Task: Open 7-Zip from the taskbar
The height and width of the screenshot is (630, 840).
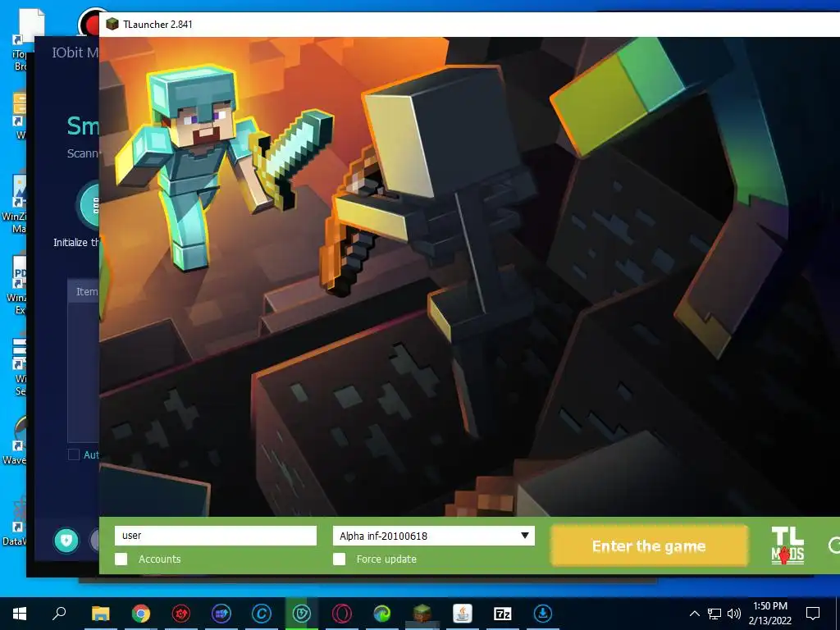Action: 503,614
